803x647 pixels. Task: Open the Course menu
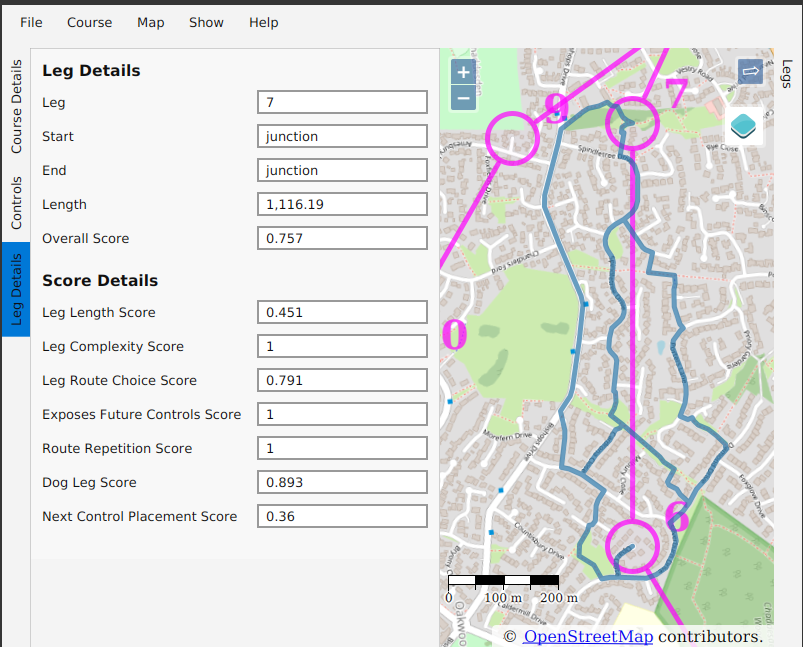90,22
